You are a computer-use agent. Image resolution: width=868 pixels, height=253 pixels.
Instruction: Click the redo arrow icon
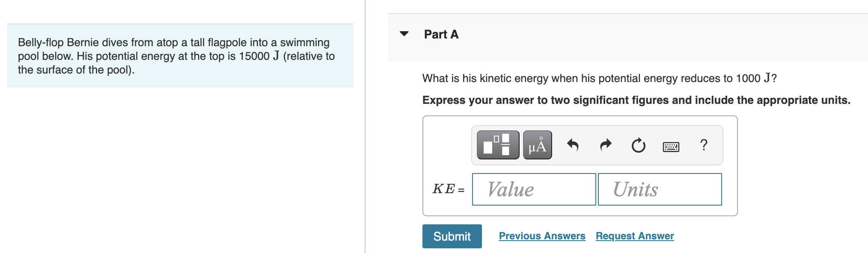[606, 145]
